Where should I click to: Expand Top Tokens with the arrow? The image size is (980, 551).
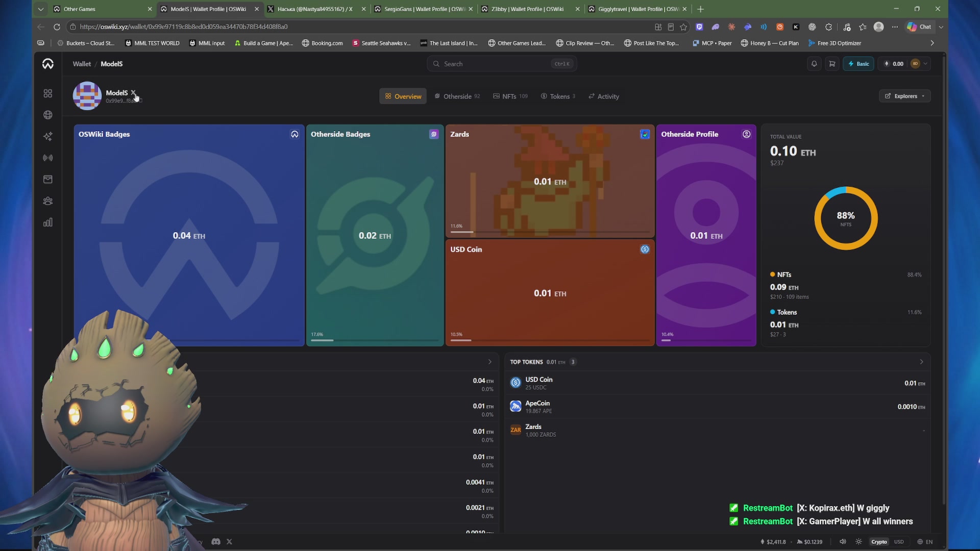click(x=921, y=362)
